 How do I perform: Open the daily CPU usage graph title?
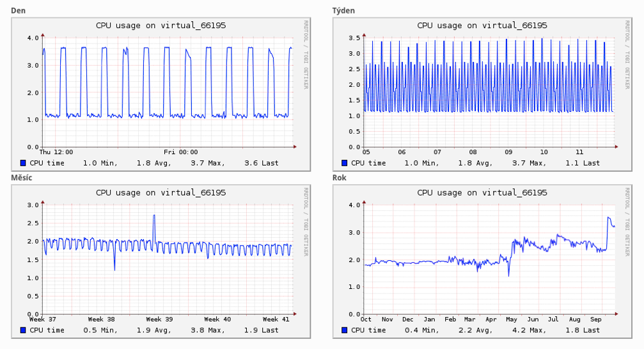(x=161, y=26)
